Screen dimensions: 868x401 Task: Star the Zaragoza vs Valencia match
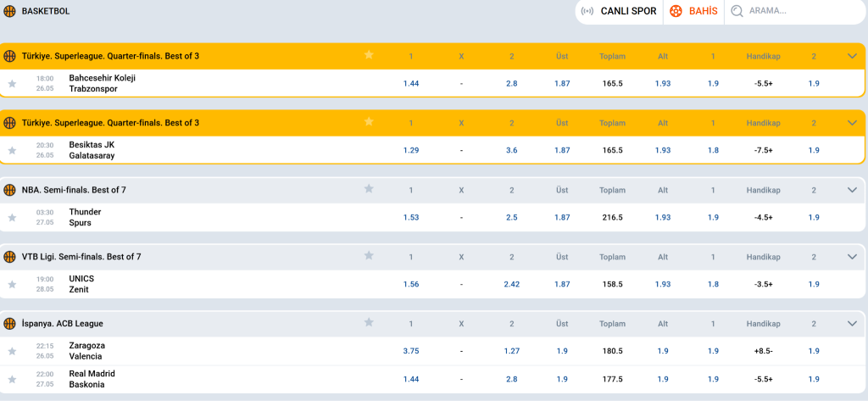(x=12, y=351)
